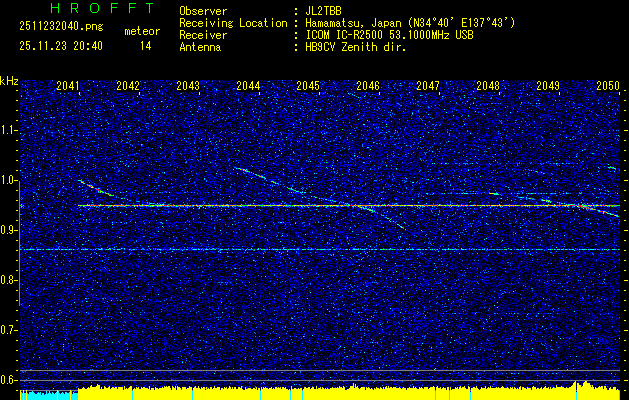Click the yellow signal level strip

tap(350, 393)
